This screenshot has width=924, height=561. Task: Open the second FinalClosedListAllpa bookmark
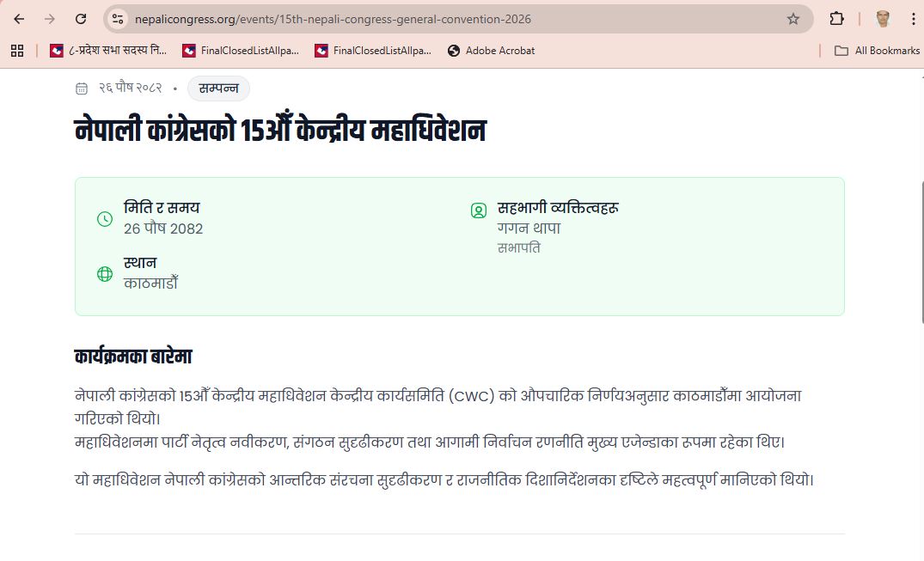[373, 51]
